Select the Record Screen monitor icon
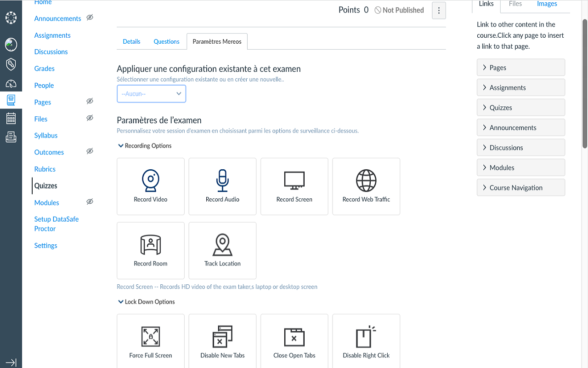Screen dimensions: 588x368 pos(294,186)
